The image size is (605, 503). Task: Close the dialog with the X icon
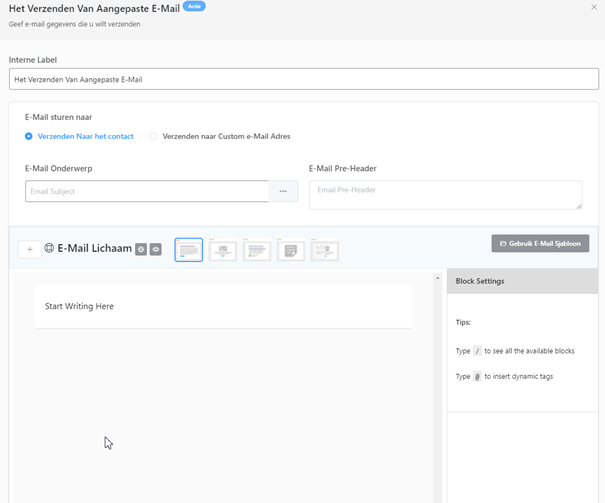coord(594,7)
